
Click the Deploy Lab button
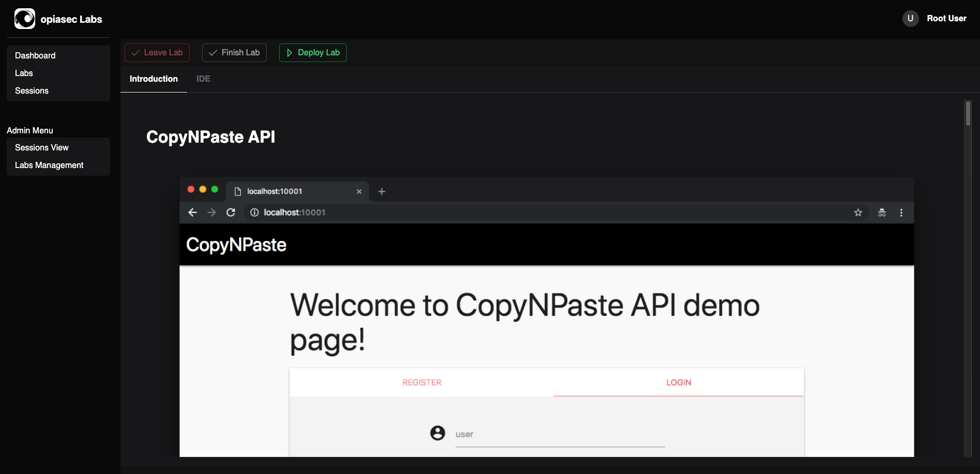(x=313, y=53)
